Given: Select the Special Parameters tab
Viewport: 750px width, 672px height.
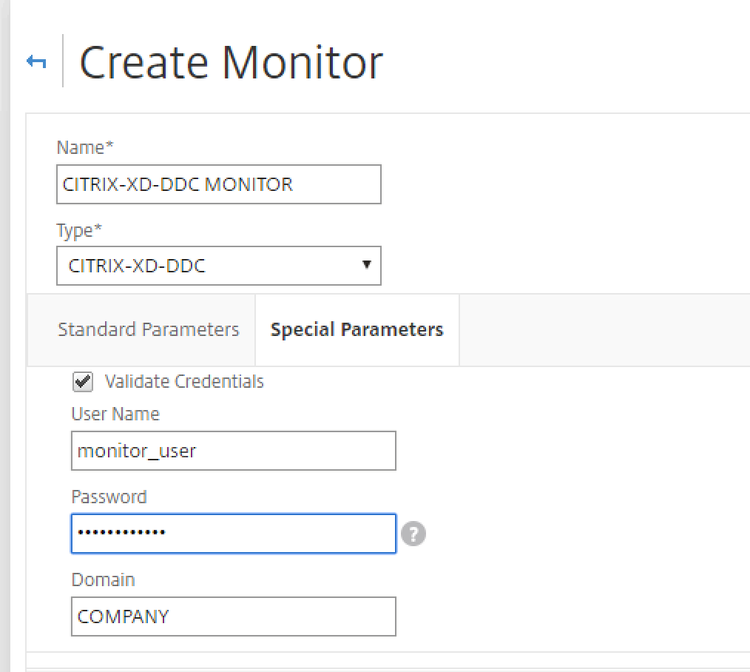Looking at the screenshot, I should [357, 330].
